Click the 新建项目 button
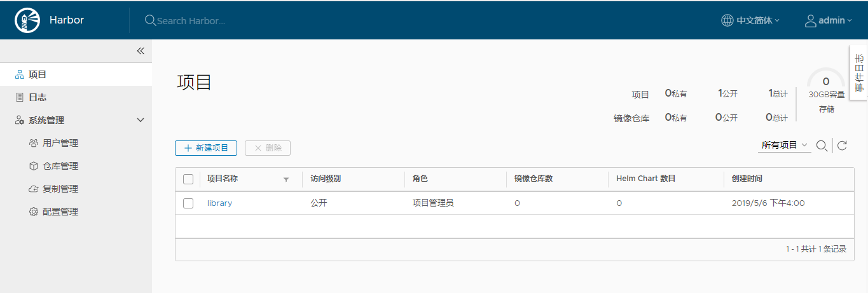868x293 pixels. (x=206, y=148)
